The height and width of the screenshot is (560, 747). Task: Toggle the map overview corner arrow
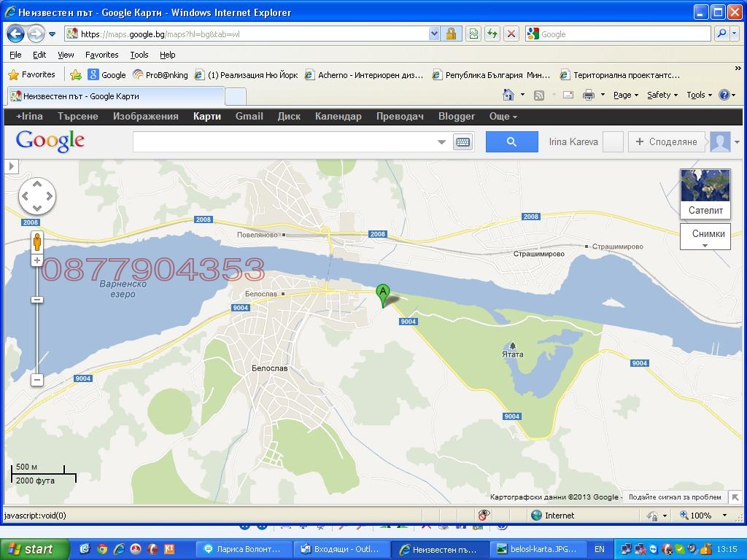click(735, 497)
